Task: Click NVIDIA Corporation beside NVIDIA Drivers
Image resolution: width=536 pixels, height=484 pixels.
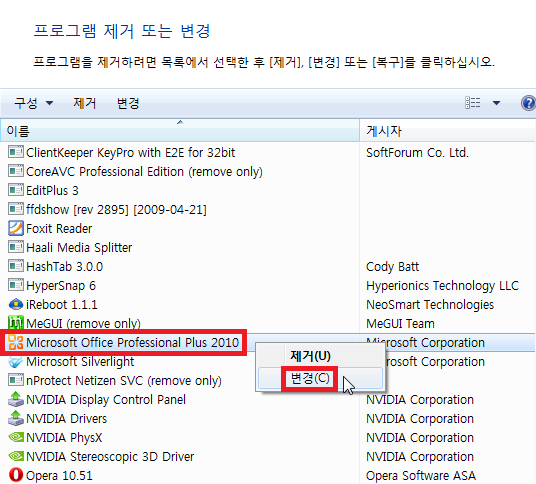Action: [420, 418]
